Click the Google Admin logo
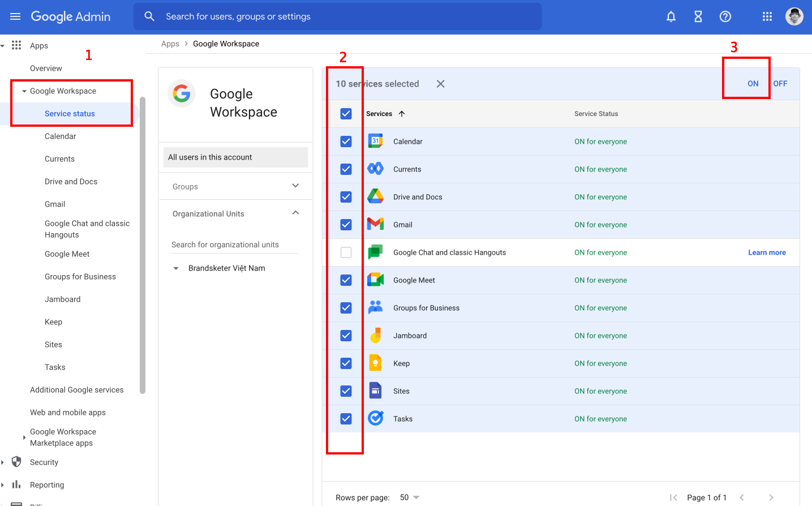Viewport: 812px width, 506px height. pyautogui.click(x=71, y=17)
